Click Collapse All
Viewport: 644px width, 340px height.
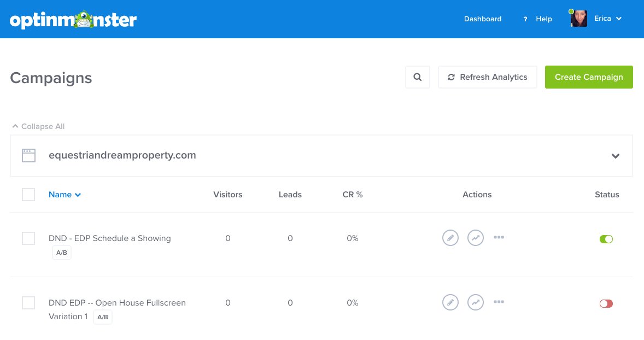[39, 126]
